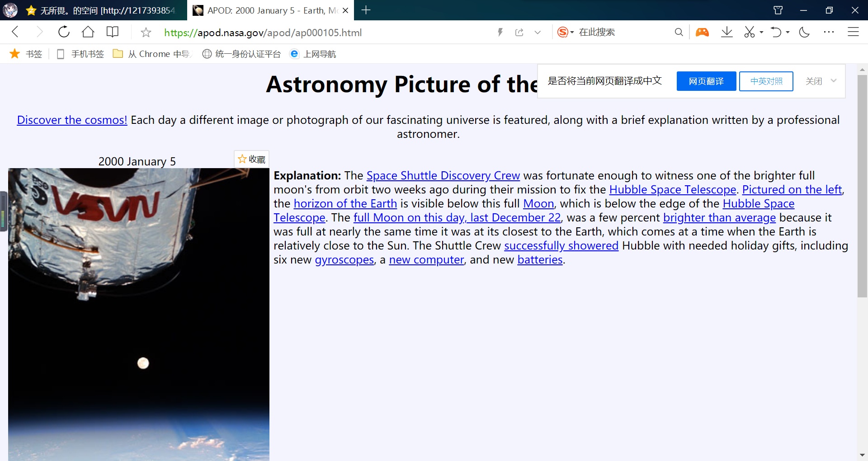Viewport: 868px width, 461px height.
Task: Click the undo closed tab icon
Action: (776, 32)
